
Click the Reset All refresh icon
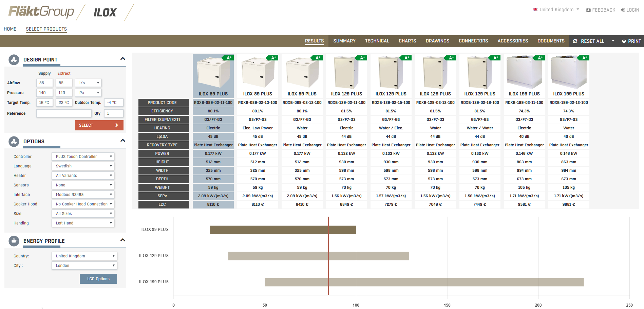point(575,41)
